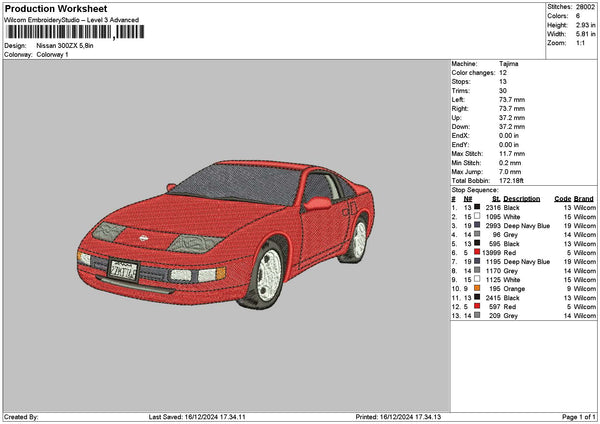
Task: Click the Zoom value 1:1
Action: click(x=580, y=43)
